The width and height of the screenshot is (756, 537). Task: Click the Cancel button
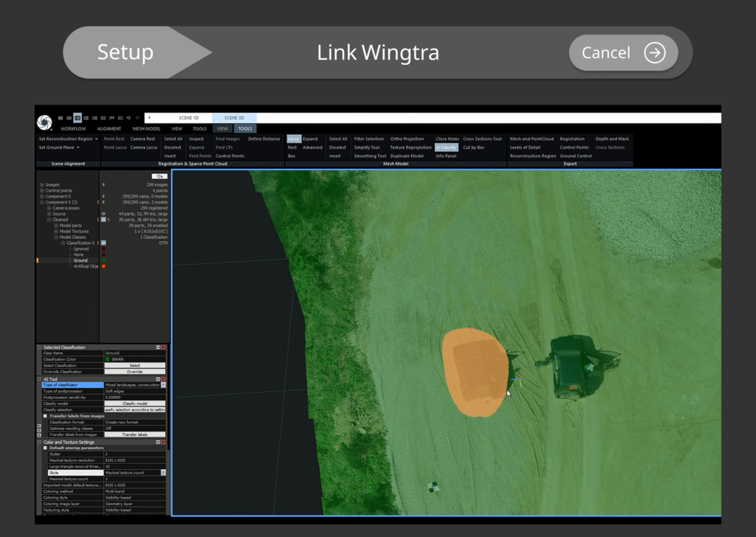[623, 52]
